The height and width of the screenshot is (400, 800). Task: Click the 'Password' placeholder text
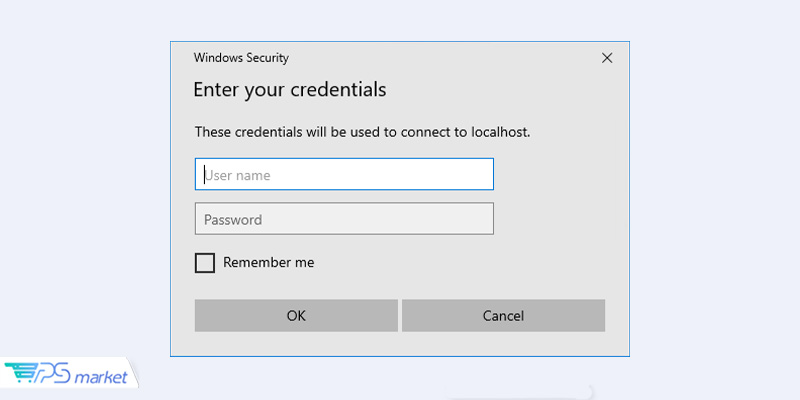pos(233,220)
